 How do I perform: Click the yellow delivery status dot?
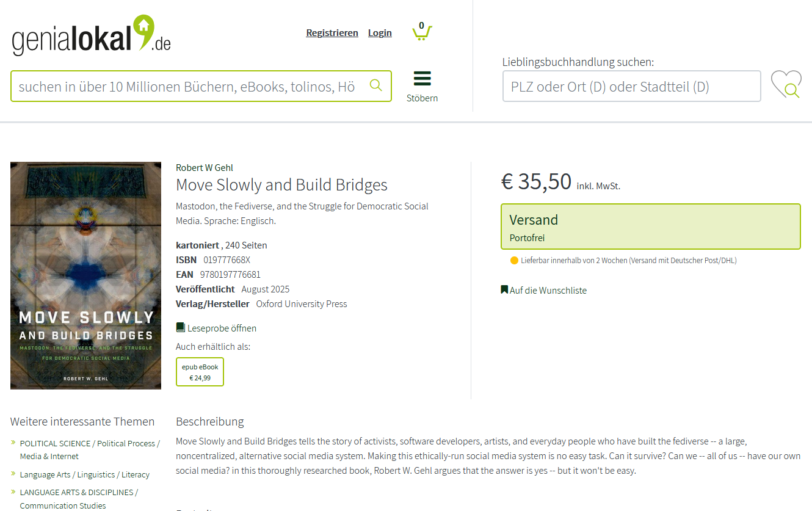coord(514,261)
